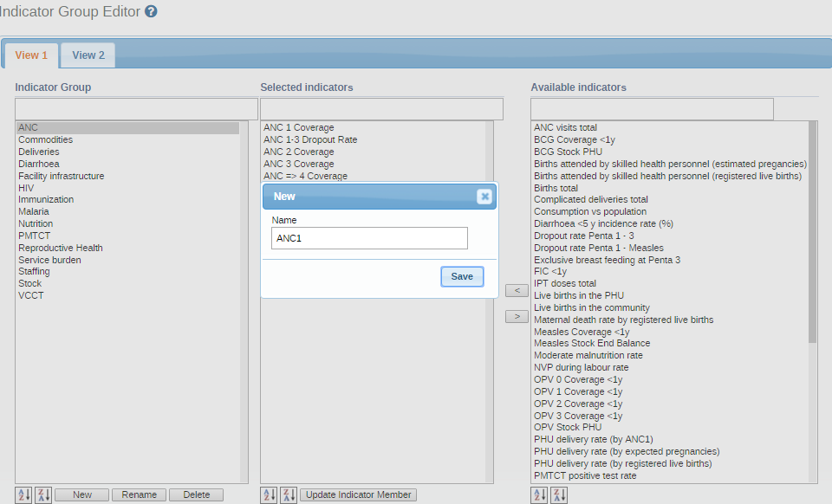The width and height of the screenshot is (832, 504).
Task: Click the move left arrow button
Action: 517,290
